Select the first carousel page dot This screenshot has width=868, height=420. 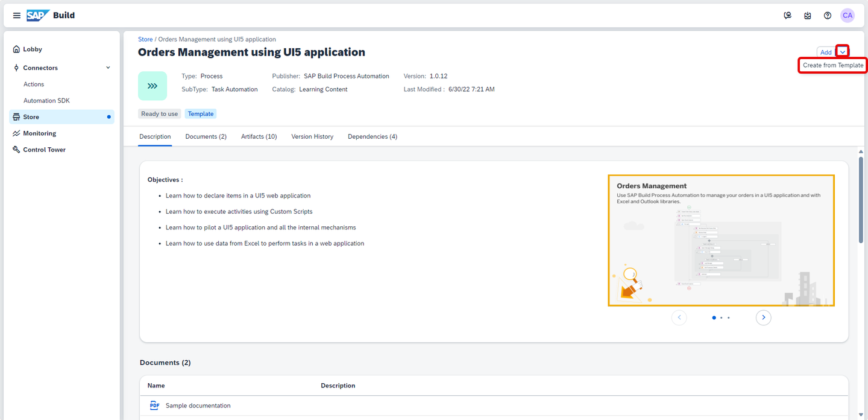point(714,317)
